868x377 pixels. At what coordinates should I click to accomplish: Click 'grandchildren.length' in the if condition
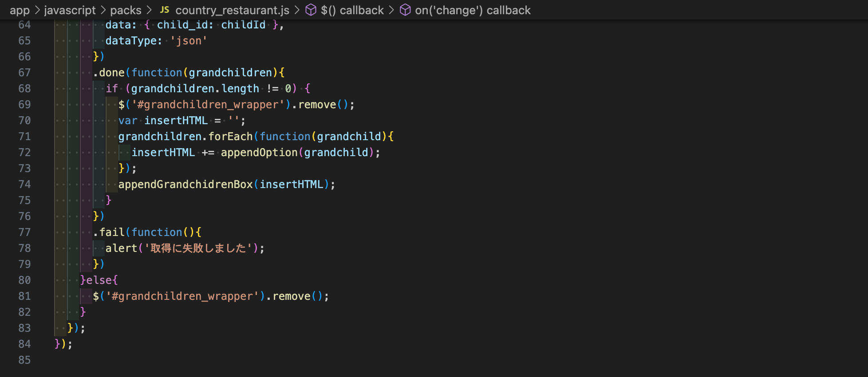pos(195,89)
